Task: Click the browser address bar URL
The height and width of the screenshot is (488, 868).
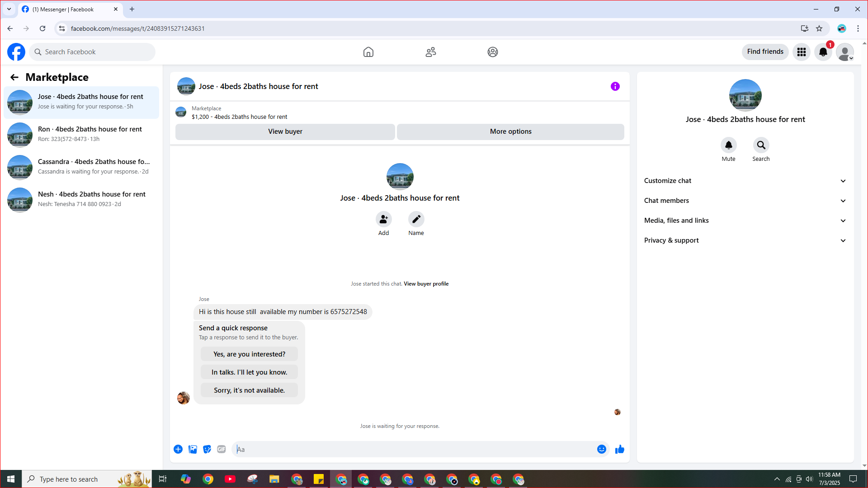Action: coord(138,28)
